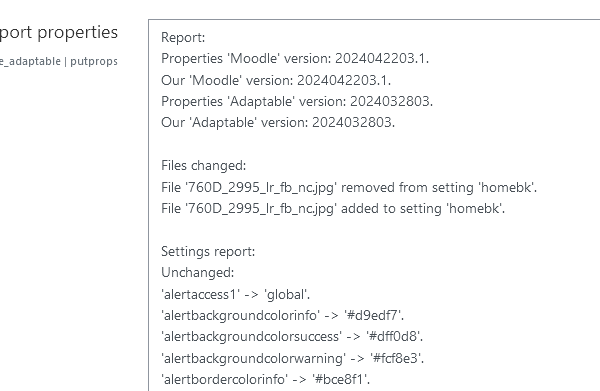Viewport: 600px width, 391px height.
Task: Click the 'Report:' line in the text area
Action: click(x=183, y=37)
